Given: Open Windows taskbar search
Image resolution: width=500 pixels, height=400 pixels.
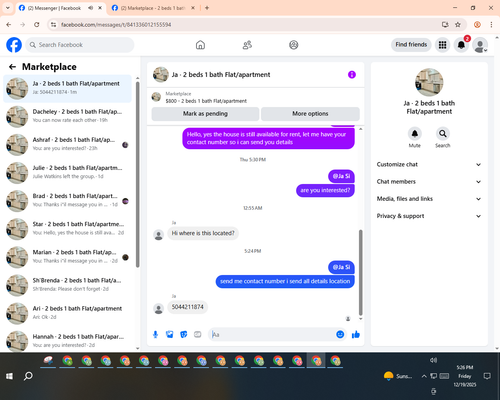Looking at the screenshot, I should (x=28, y=376).
